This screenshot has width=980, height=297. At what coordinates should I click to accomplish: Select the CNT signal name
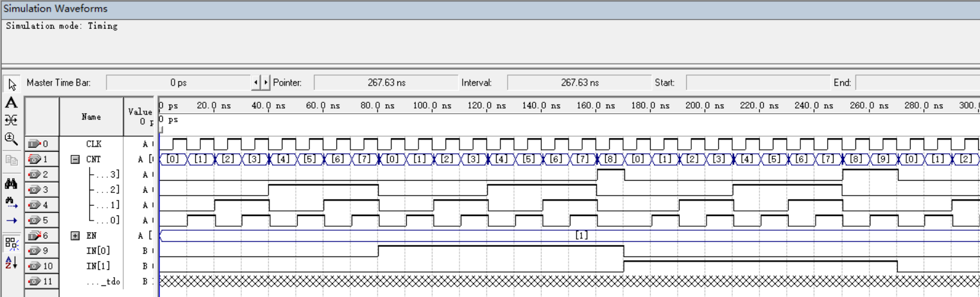click(94, 159)
